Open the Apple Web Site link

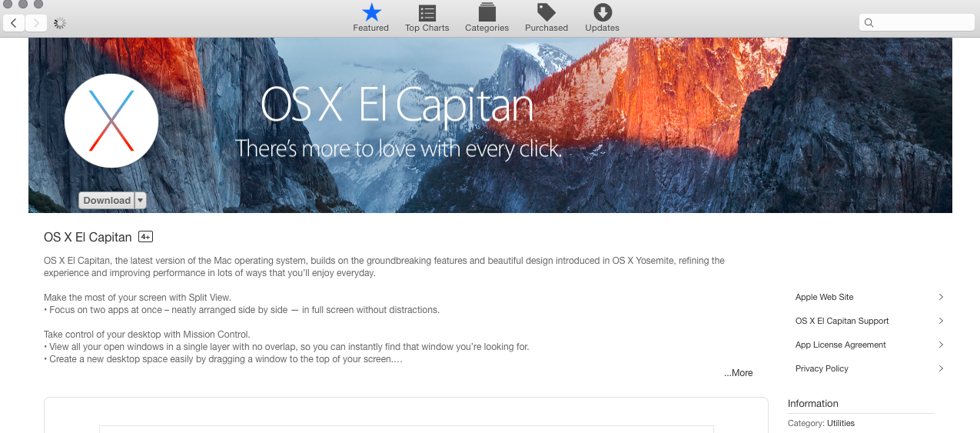click(x=825, y=297)
